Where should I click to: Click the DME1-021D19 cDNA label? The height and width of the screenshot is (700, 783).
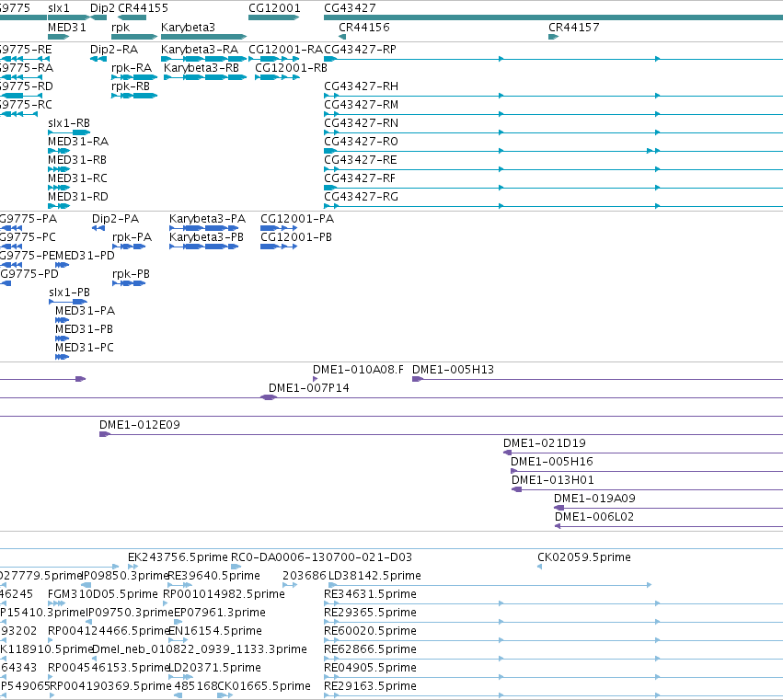[x=545, y=443]
